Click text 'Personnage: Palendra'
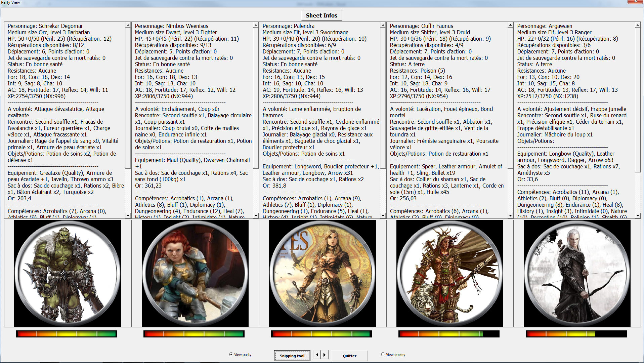644x363 pixels. tap(289, 26)
